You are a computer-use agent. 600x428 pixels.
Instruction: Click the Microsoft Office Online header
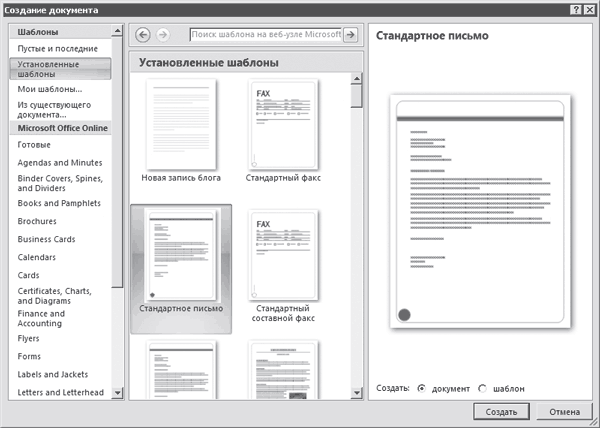tap(60, 128)
